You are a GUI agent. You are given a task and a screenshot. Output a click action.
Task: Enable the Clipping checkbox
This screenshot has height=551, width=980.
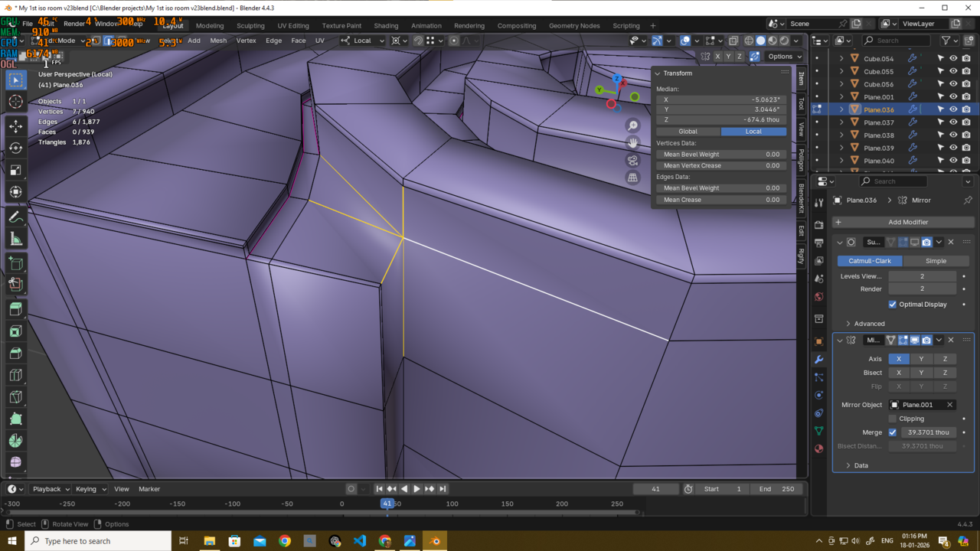pos(893,419)
